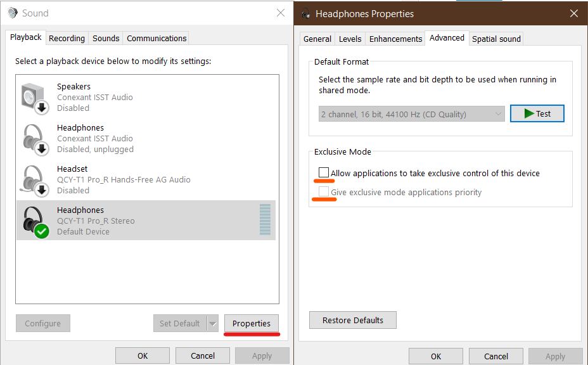This screenshot has width=588, height=365.
Task: Expand the Set Default arrow dropdown
Action: 213,323
